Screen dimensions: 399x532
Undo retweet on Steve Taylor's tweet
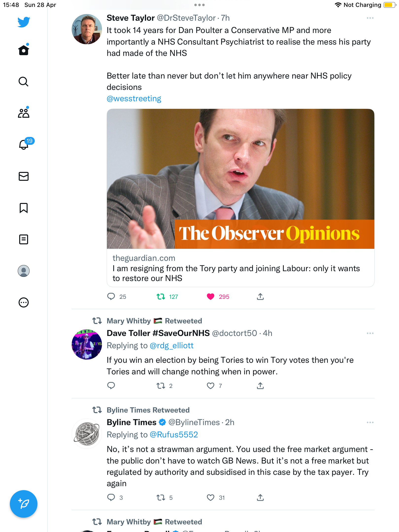click(161, 297)
